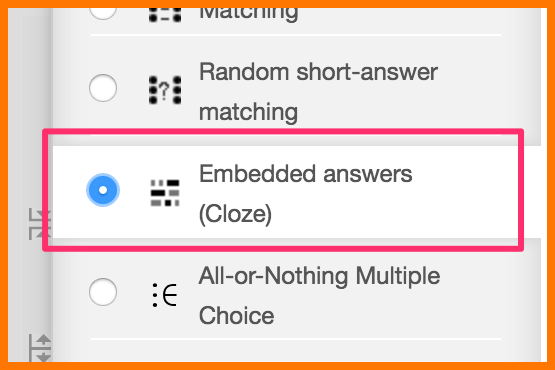The height and width of the screenshot is (370, 555).
Task: Click the Random short-answer matching question-mark icon
Action: click(165, 90)
